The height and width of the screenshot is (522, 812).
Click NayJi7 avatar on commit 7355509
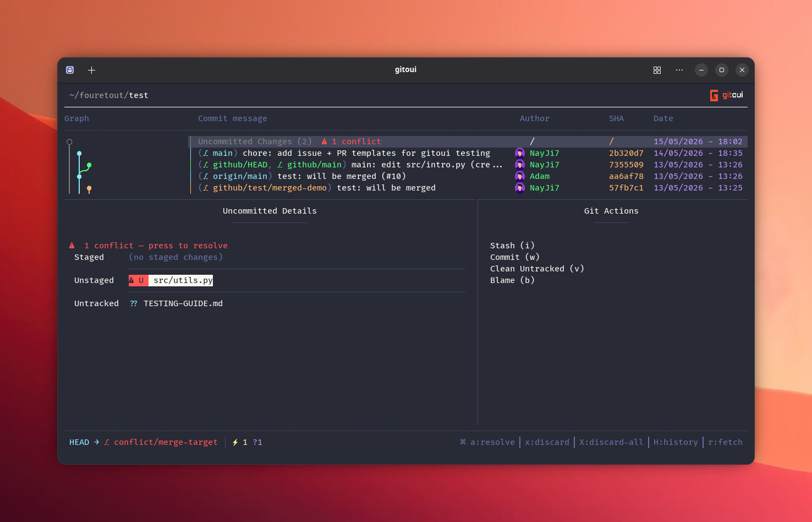pyautogui.click(x=519, y=165)
